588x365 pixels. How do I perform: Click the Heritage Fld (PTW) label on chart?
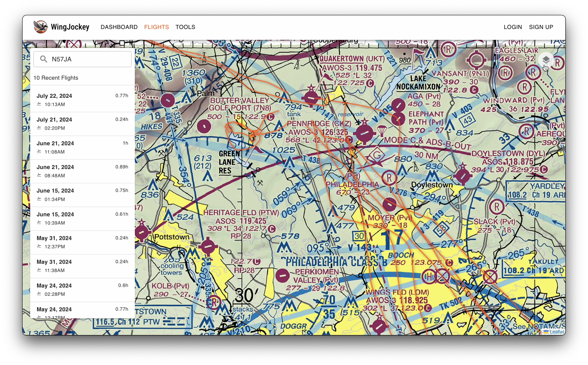tap(241, 212)
